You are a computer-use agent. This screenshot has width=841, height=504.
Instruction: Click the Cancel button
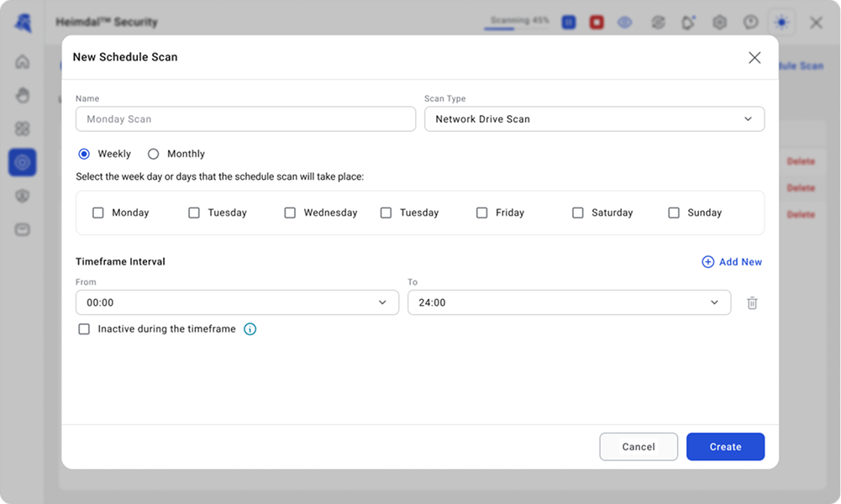[x=639, y=447]
